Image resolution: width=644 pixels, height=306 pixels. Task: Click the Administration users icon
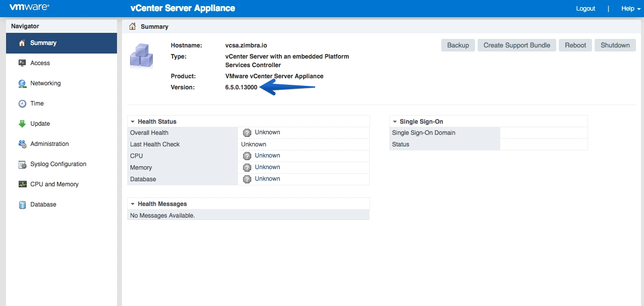pos(22,144)
